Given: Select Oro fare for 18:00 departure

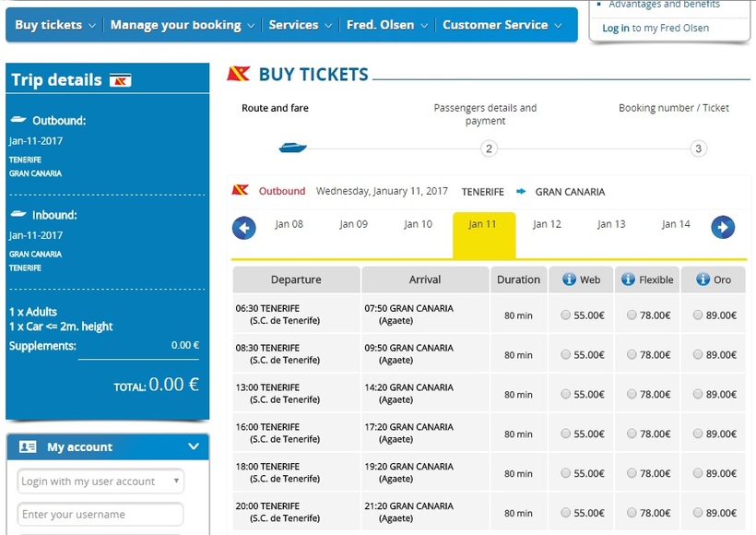Looking at the screenshot, I should 698,473.
